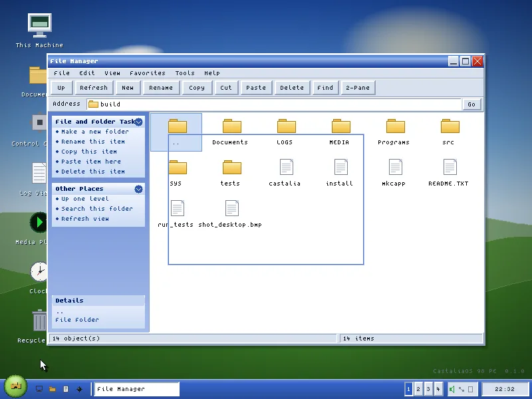Click the volume speaker tray icon
532x399 pixels.
pos(452,389)
